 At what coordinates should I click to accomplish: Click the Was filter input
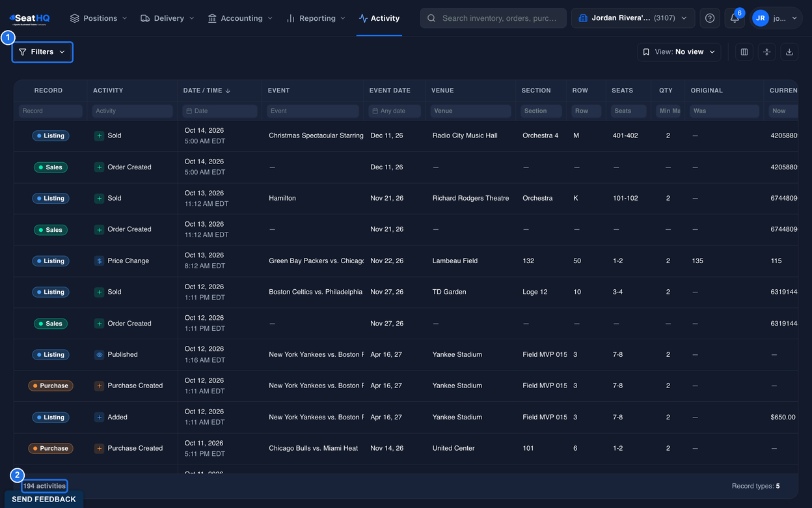[x=725, y=111]
